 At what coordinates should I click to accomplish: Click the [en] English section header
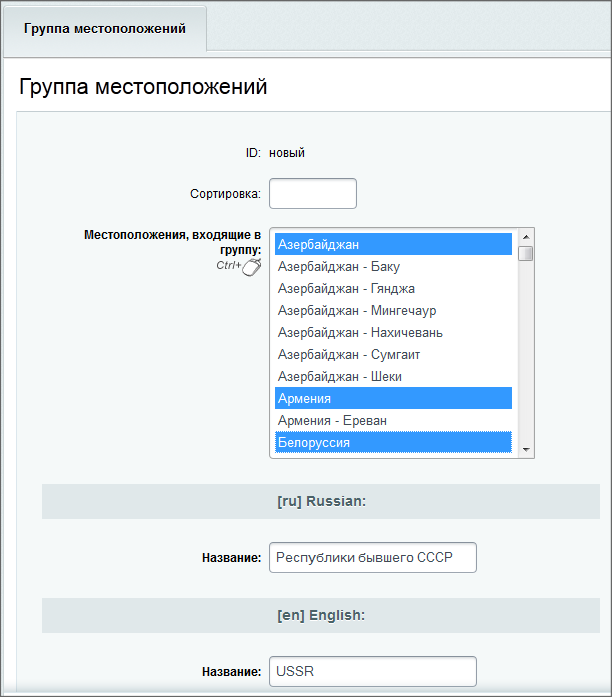click(x=321, y=615)
